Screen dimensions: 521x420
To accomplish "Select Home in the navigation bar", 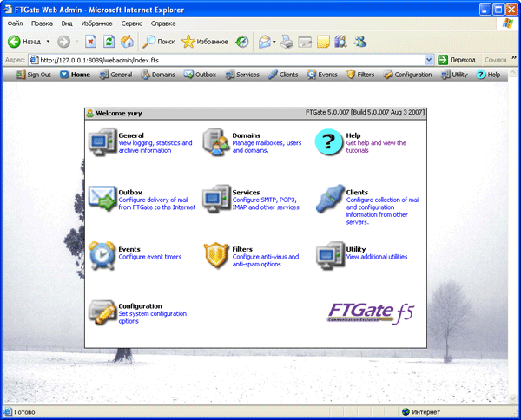I will tap(75, 75).
